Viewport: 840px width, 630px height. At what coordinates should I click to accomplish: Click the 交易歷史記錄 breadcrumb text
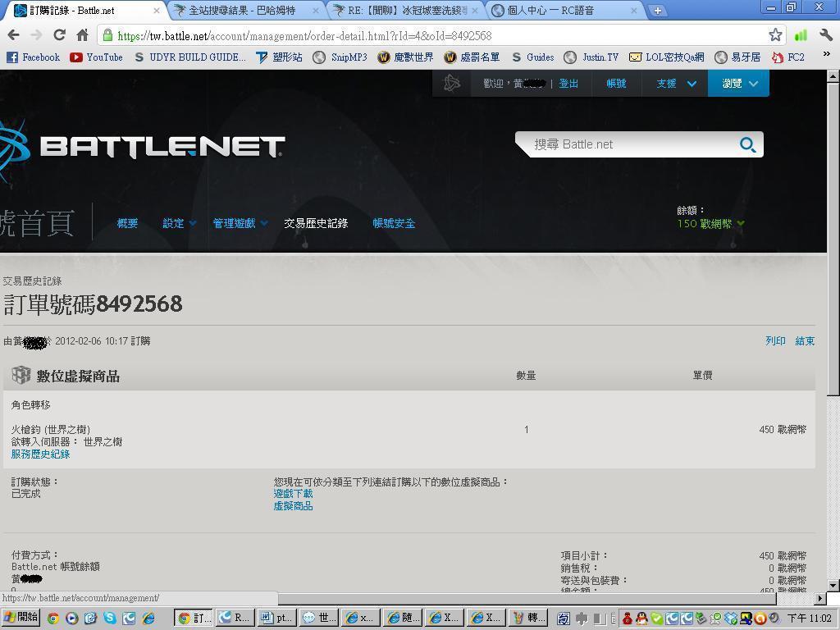pyautogui.click(x=32, y=281)
